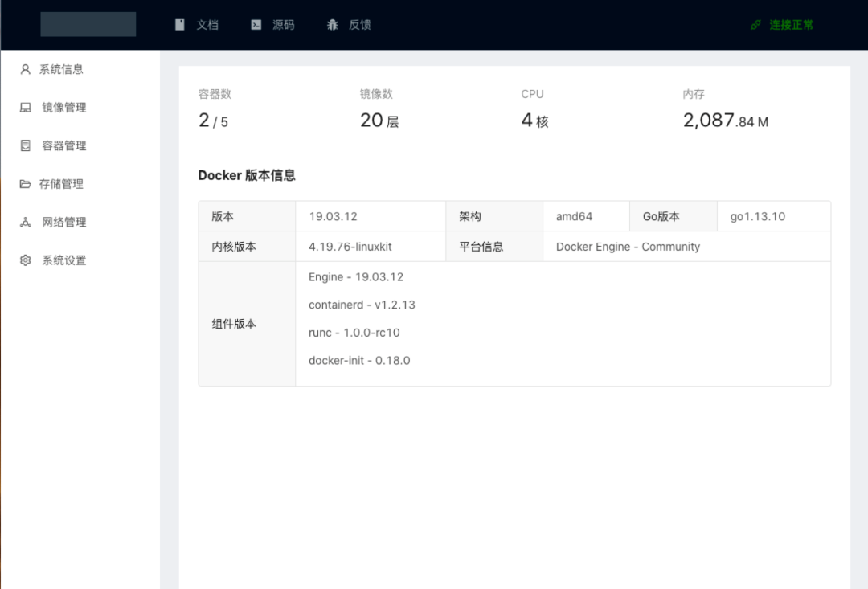Click the 内存 value 2,087.84 M
Viewport: 868px width, 589px height.
(725, 121)
